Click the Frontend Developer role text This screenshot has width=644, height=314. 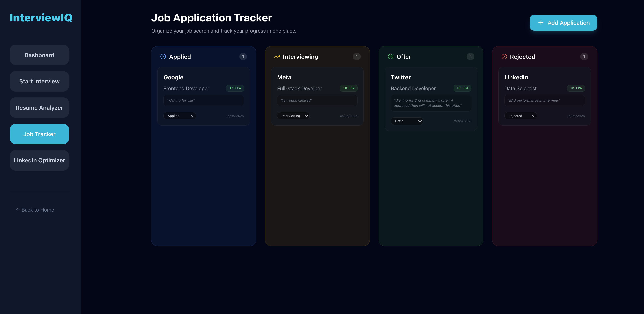tap(186, 88)
